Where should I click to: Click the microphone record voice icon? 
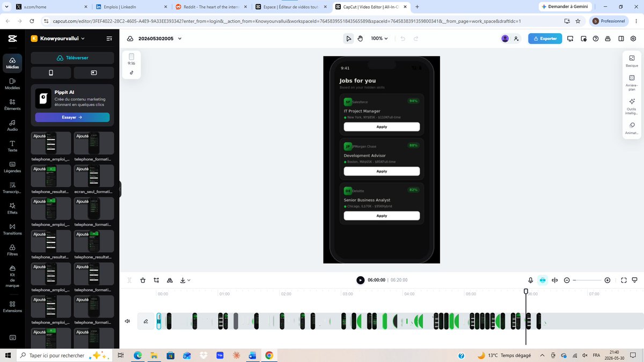[531, 280]
